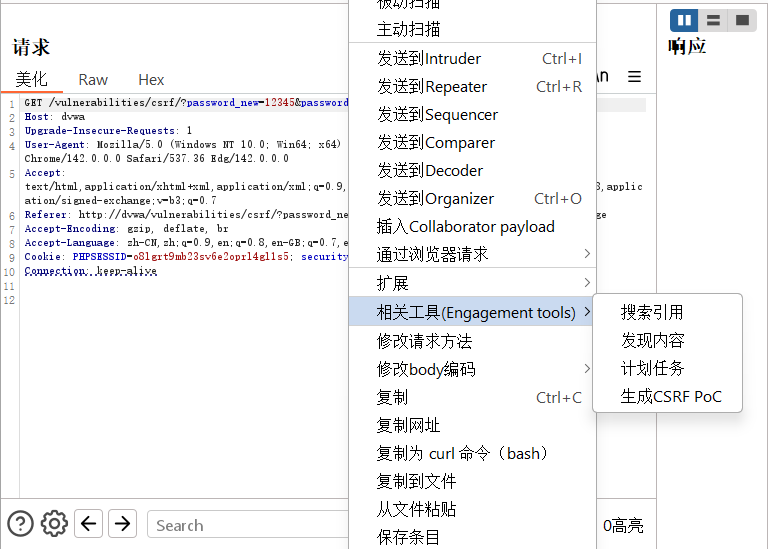The image size is (768, 549).
Task: Choose 复制为 curl 命令 (bash) entry
Action: tap(472, 454)
